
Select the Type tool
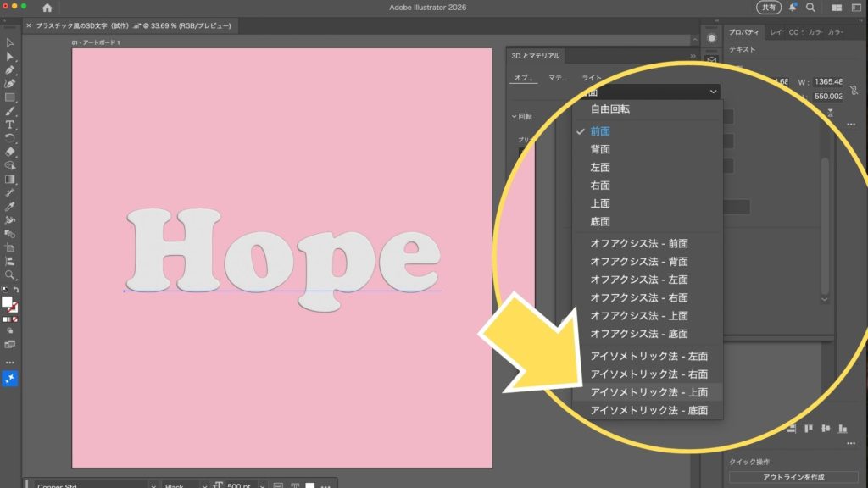point(10,125)
